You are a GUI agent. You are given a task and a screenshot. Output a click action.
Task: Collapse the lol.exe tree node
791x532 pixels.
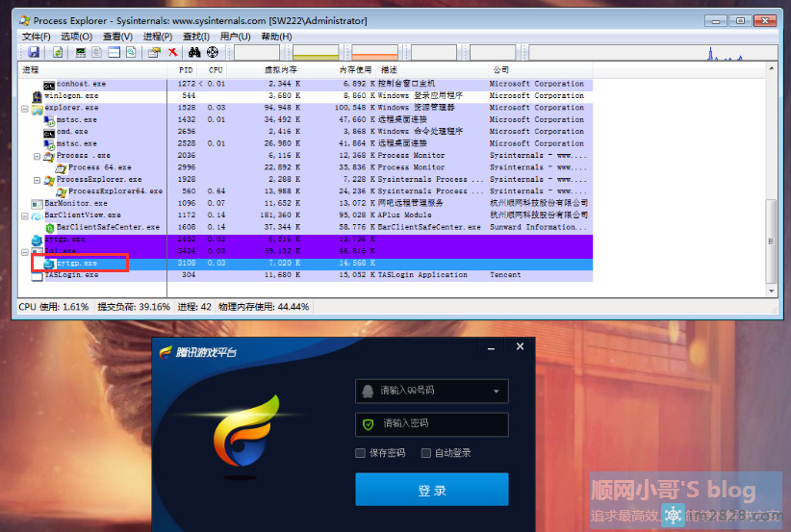click(25, 252)
